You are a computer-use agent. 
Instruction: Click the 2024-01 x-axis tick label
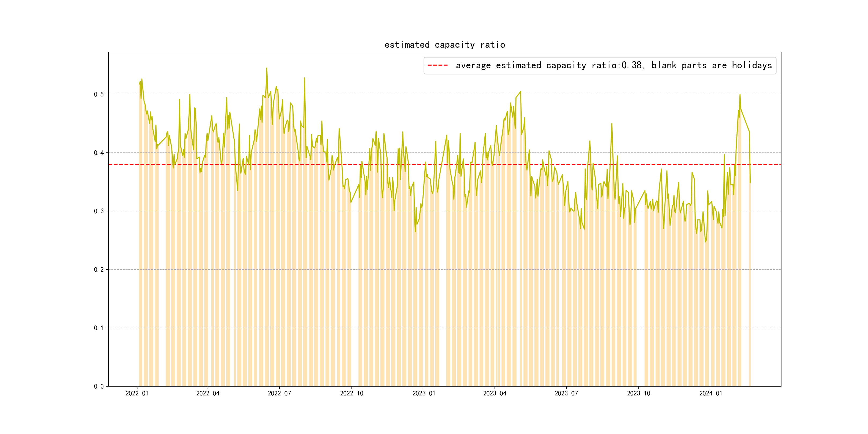pos(711,394)
